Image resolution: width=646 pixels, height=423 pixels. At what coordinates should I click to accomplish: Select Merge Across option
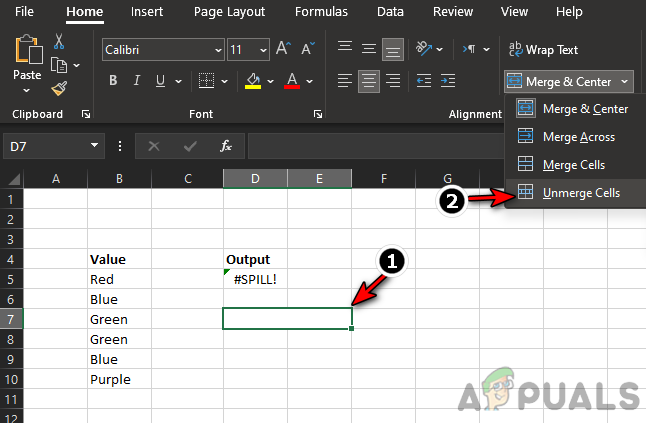pos(578,136)
